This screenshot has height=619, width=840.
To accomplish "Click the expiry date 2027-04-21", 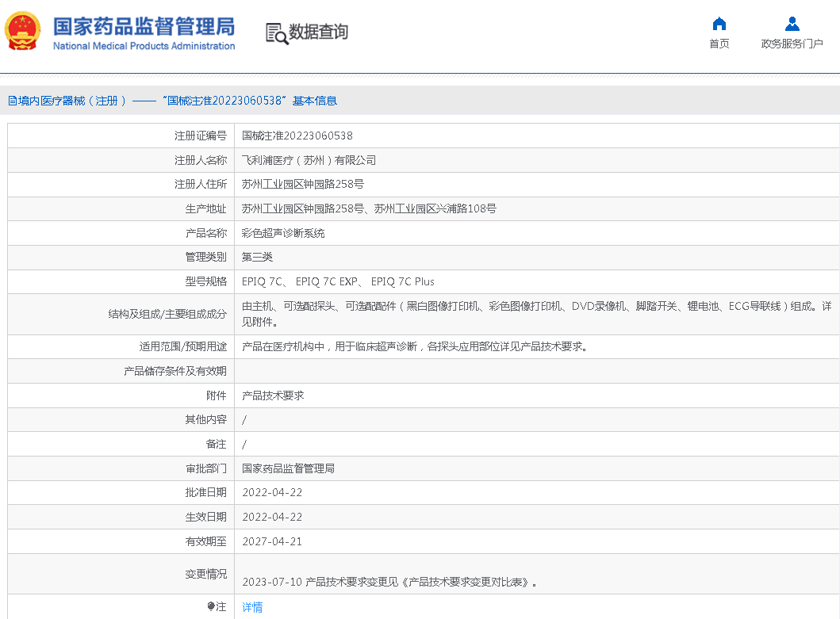I will coord(272,541).
